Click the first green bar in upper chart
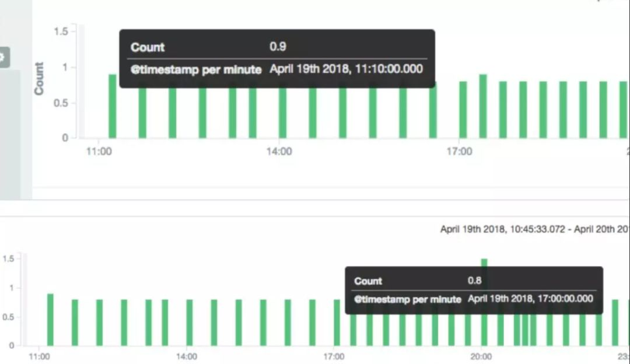630x364 pixels. tap(113, 108)
